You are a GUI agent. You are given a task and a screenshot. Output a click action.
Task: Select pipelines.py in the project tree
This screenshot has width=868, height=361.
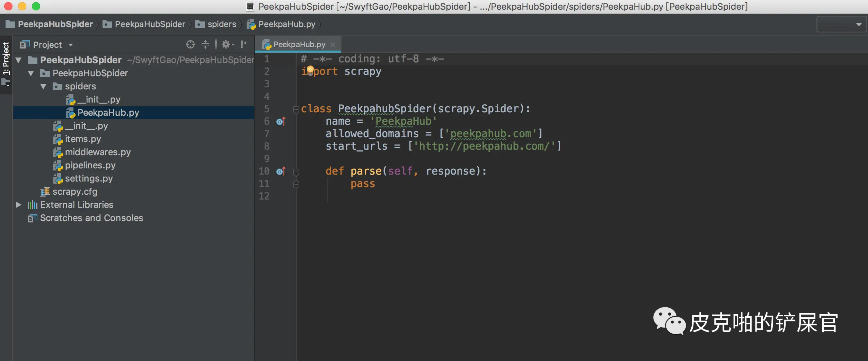134,165
